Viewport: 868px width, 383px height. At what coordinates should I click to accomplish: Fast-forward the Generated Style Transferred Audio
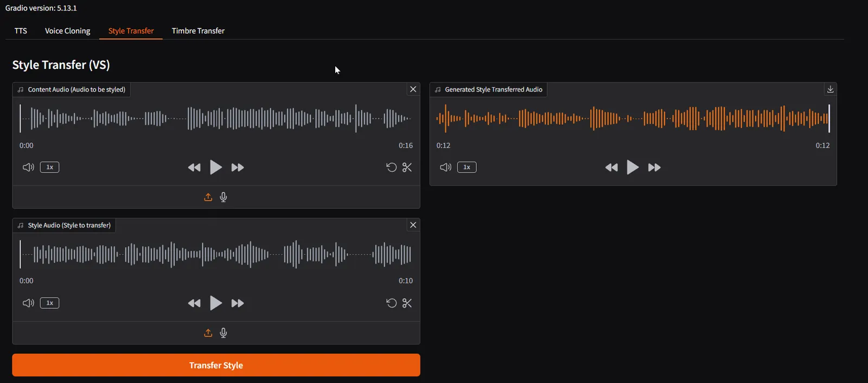pos(654,168)
